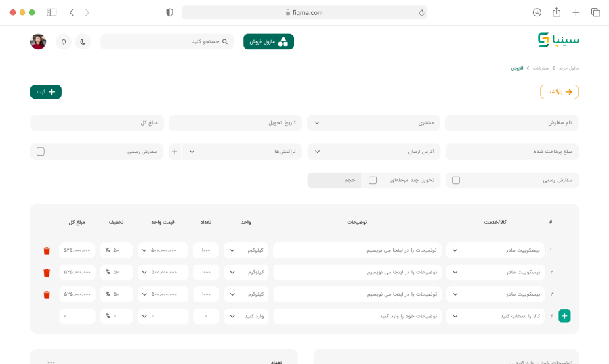This screenshot has height=364, width=609.
Task: Click the notification bell icon
Action: [x=64, y=42]
